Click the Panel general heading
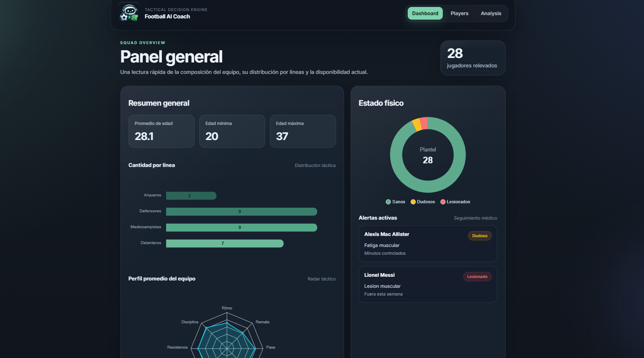This screenshot has width=644, height=358. click(x=171, y=57)
